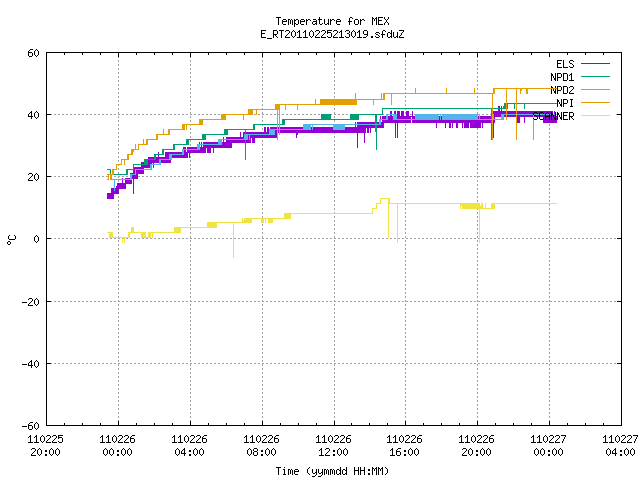Click the °C y-axis unit label
Screen dimensions: 640x480
coord(11,240)
